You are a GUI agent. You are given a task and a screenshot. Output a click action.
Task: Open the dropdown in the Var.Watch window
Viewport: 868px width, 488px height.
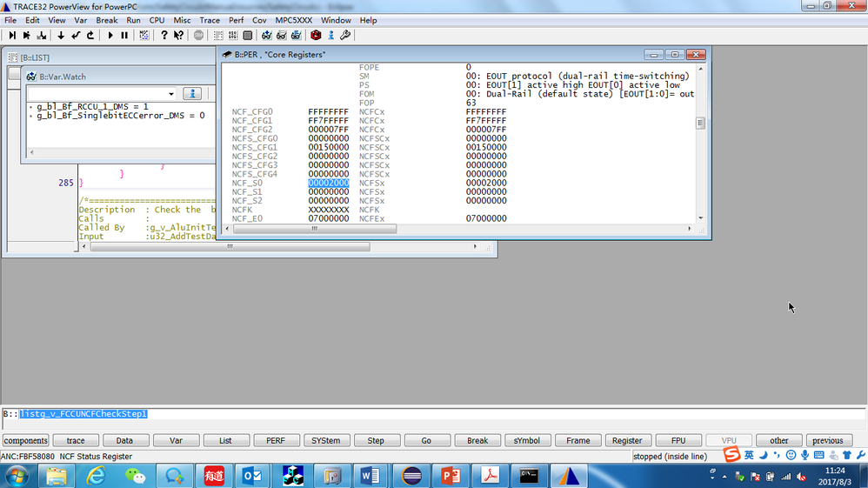coord(171,94)
